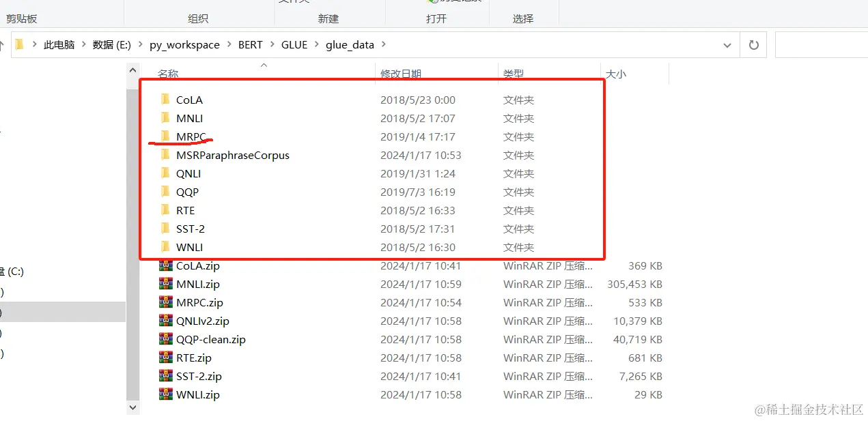
Task: Click the SST-2.zip size 7,265 KB
Action: tap(641, 376)
